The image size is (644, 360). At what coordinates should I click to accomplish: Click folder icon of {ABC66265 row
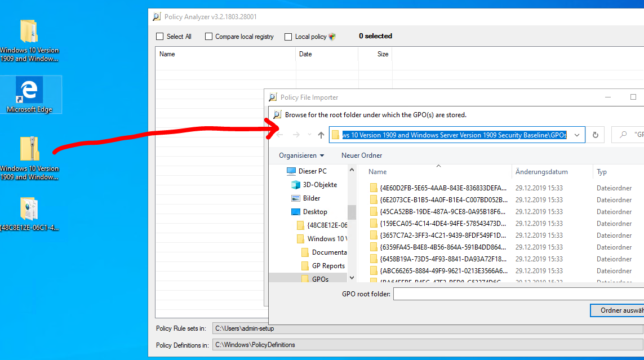[374, 271]
